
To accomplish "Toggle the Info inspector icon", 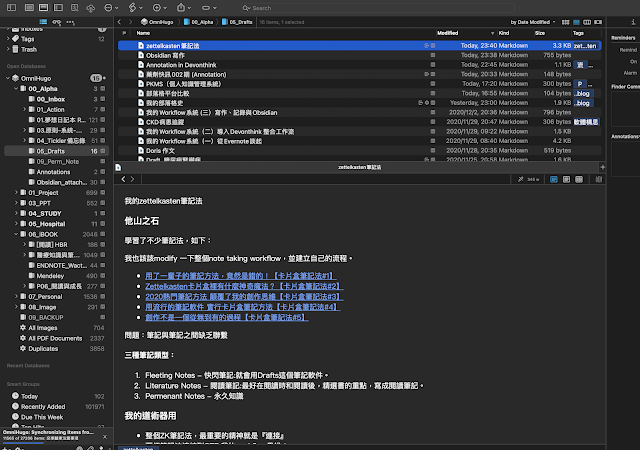I will (x=633, y=22).
